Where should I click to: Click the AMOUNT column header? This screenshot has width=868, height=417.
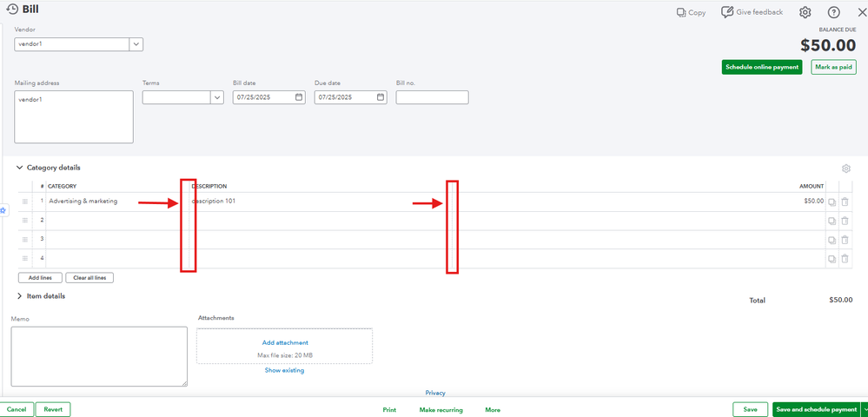pos(811,186)
